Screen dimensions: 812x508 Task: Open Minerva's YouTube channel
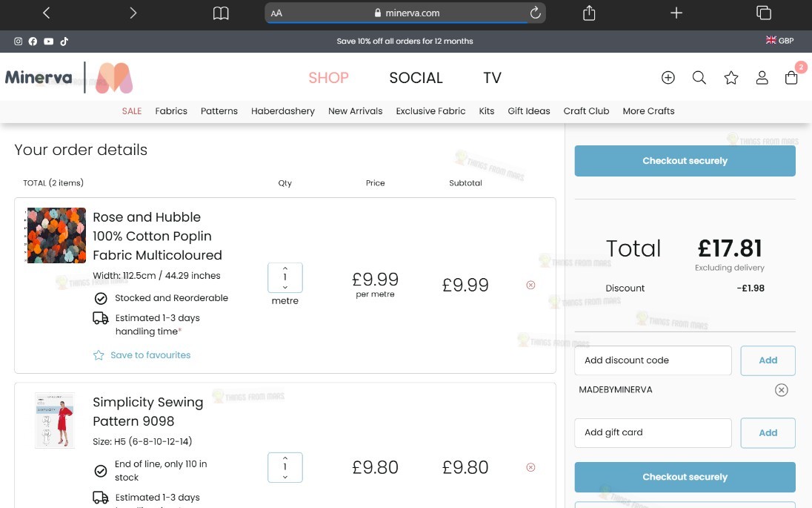pyautogui.click(x=48, y=42)
